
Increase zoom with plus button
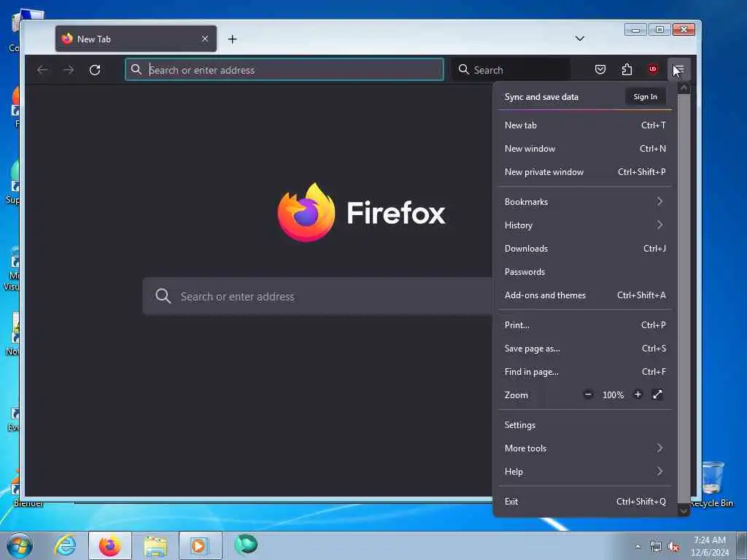pyautogui.click(x=638, y=394)
